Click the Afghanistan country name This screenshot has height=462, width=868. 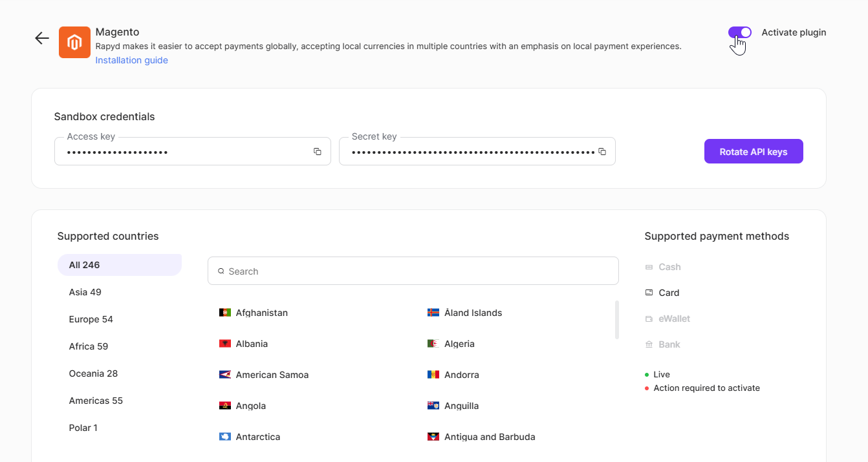pyautogui.click(x=262, y=313)
